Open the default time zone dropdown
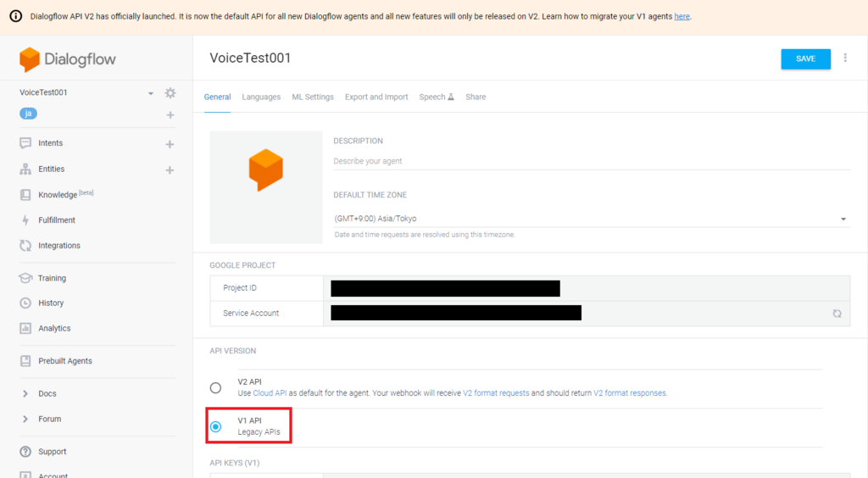The height and width of the screenshot is (478, 868). 591,219
